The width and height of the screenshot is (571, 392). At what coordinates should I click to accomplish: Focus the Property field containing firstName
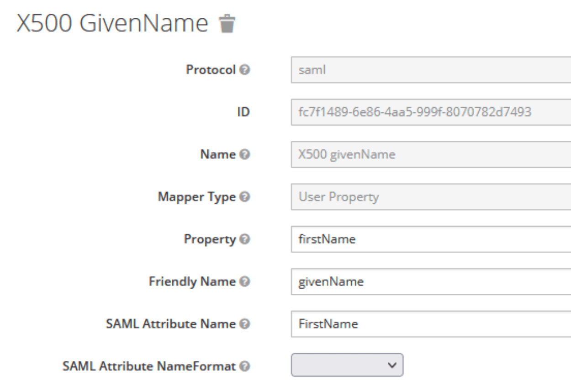pyautogui.click(x=431, y=239)
